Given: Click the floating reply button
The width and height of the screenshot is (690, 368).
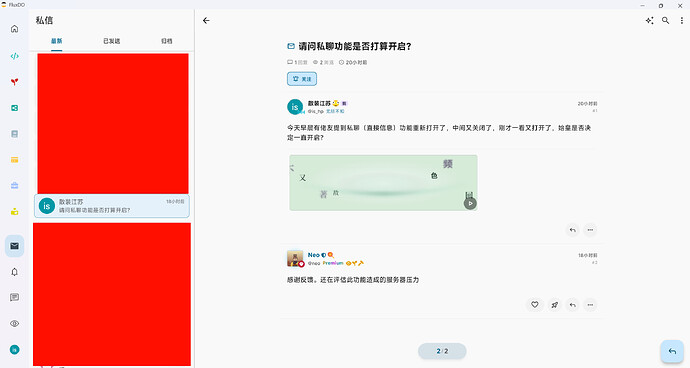Looking at the screenshot, I should [672, 351].
